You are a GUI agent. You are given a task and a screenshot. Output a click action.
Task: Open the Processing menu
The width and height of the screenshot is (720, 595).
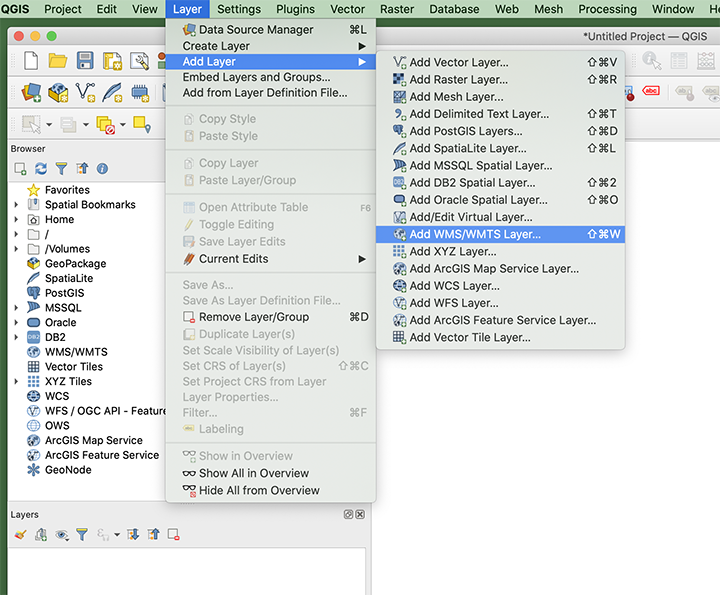pos(607,9)
